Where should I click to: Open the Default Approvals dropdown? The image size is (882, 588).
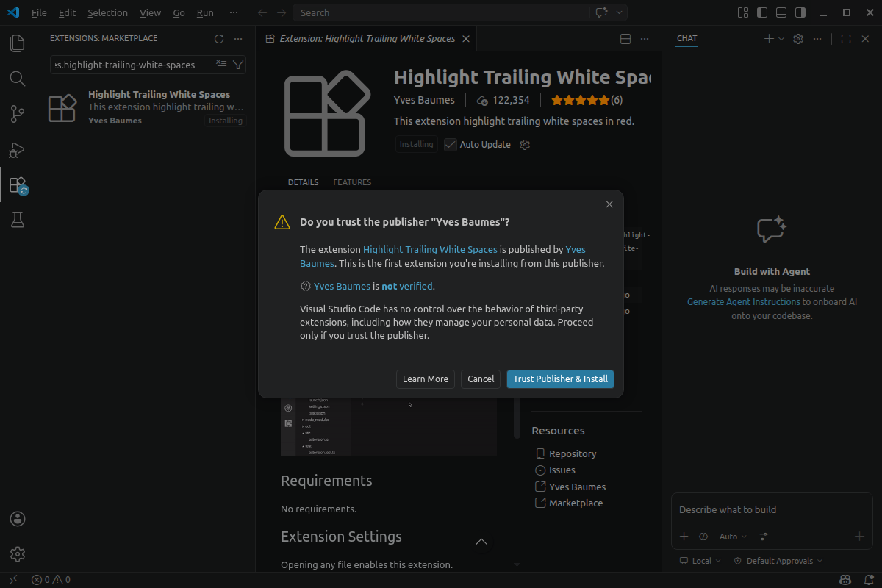[778, 561]
